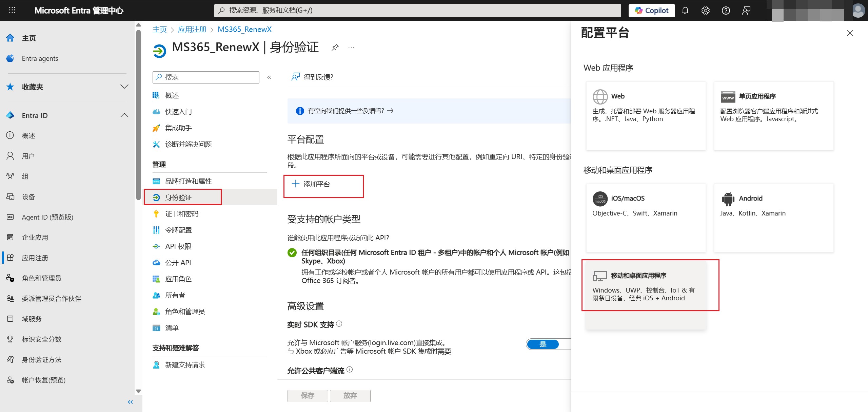Click the Copilot button
Screen dimensions: 868x412
pos(652,11)
